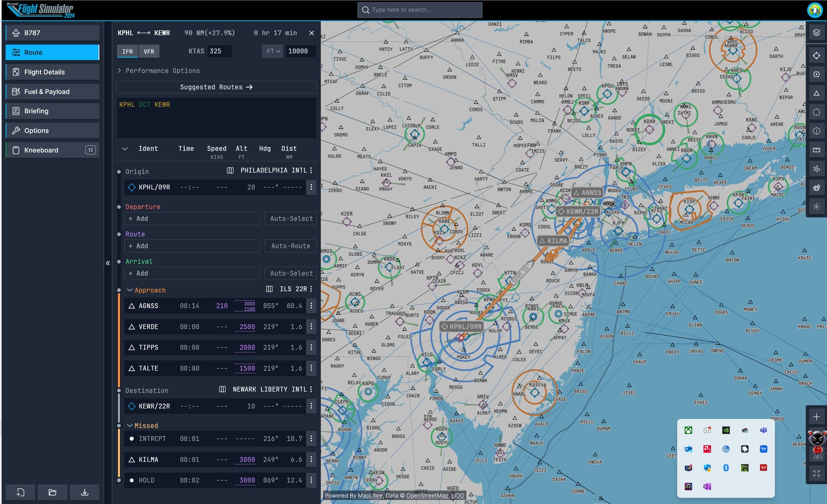Open the FT altitude unit dropdown
827x504 pixels.
tap(273, 51)
